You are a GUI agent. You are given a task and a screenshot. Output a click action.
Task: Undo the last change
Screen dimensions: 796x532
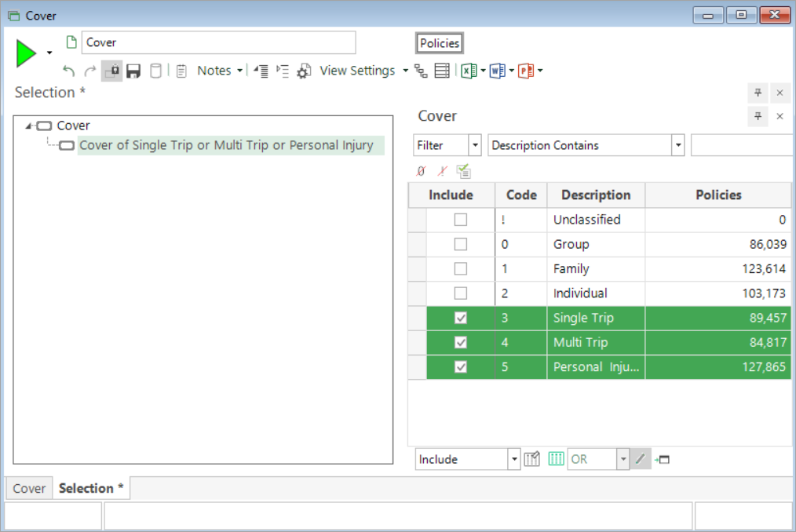tap(68, 71)
